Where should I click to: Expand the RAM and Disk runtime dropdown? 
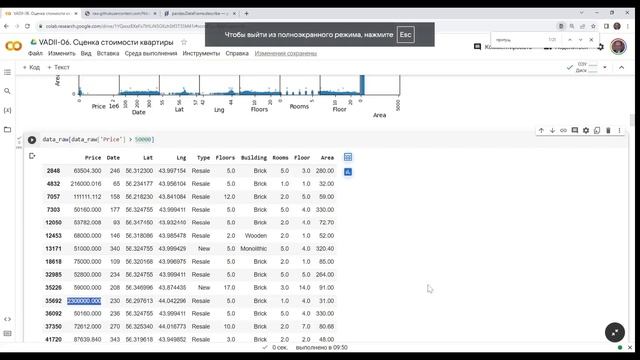(605, 67)
